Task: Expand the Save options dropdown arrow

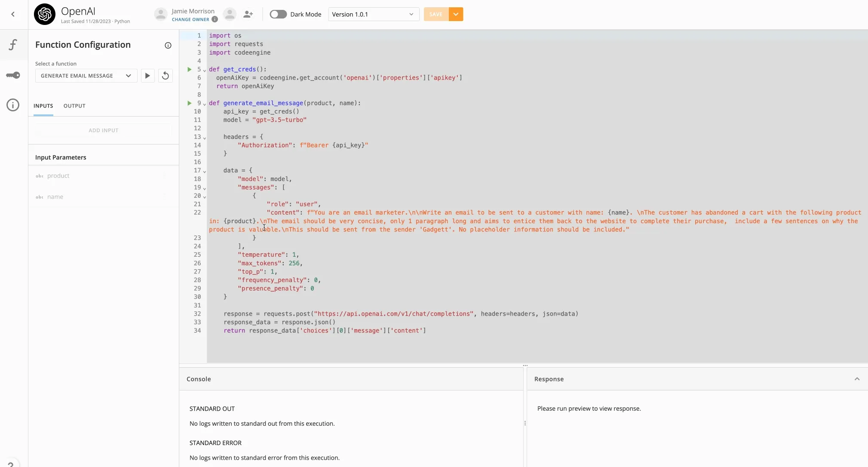Action: tap(456, 14)
